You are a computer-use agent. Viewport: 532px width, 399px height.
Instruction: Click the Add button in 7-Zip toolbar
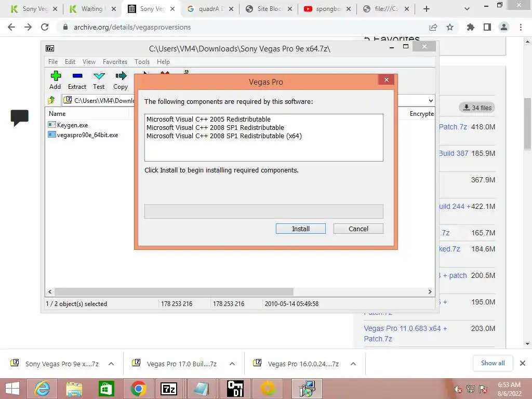coord(55,80)
